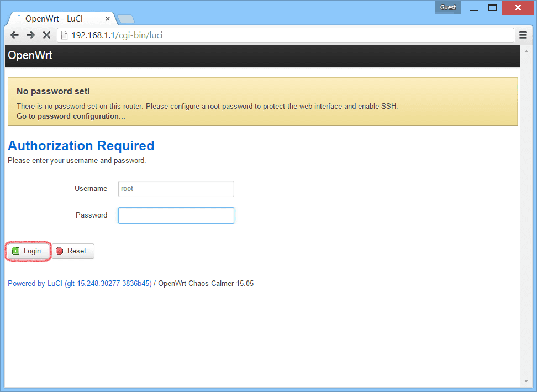The height and width of the screenshot is (392, 537).
Task: Maximize the browser window
Action: (493, 8)
